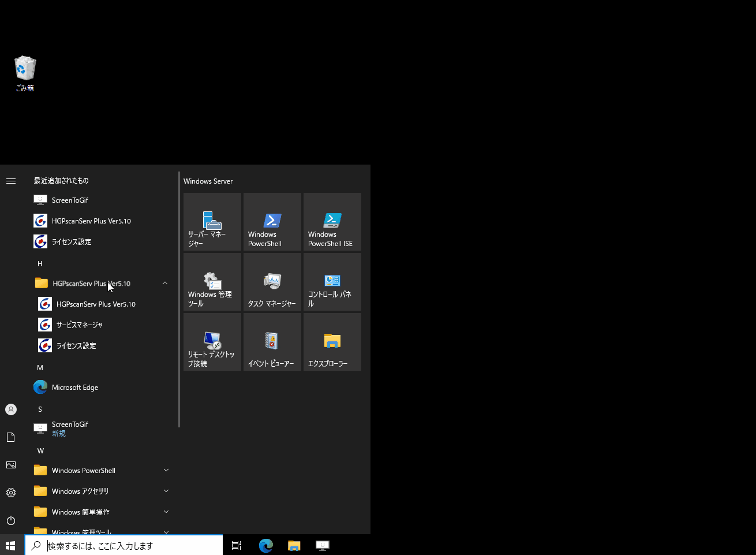Open Settings gear in Start sidebar

(x=11, y=493)
